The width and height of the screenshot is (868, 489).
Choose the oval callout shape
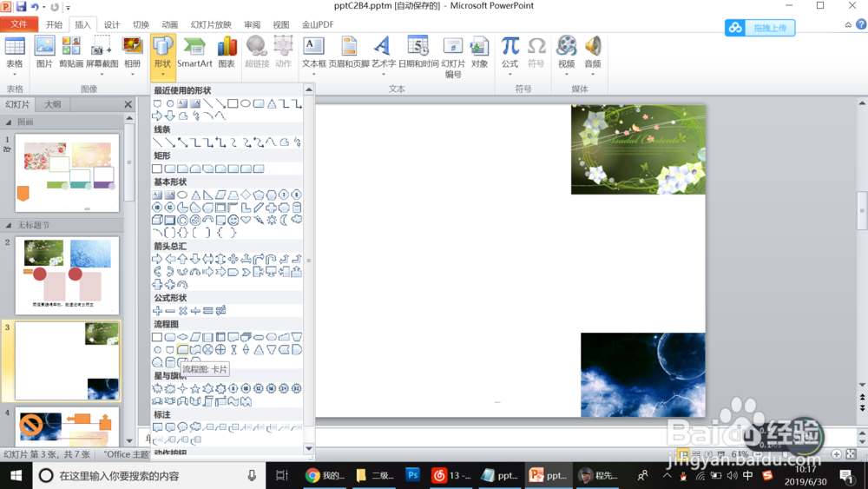pos(182,427)
